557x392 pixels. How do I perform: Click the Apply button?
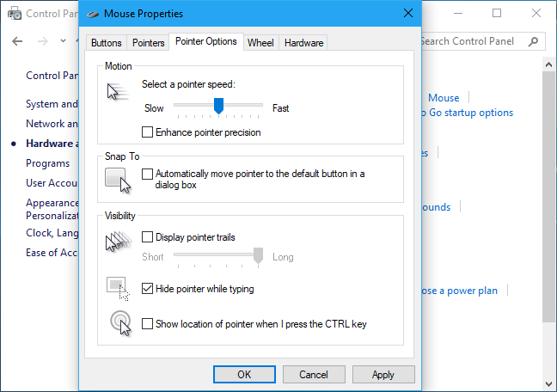coord(383,374)
